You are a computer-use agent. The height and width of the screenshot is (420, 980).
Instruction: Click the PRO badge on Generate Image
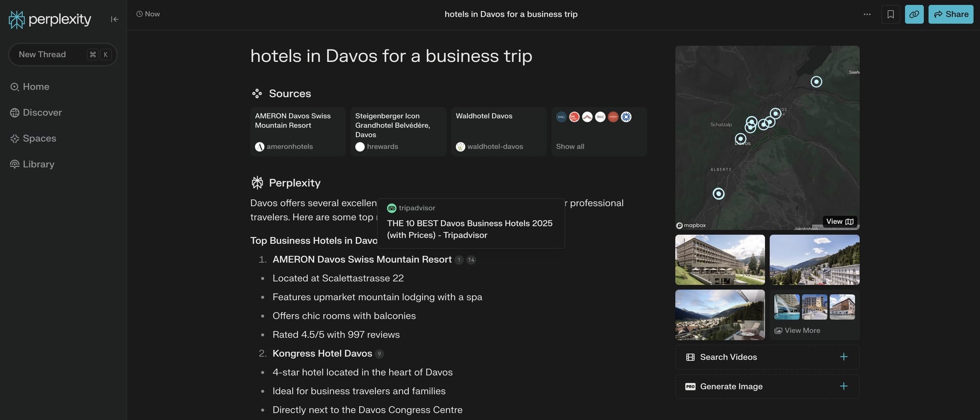pos(690,387)
